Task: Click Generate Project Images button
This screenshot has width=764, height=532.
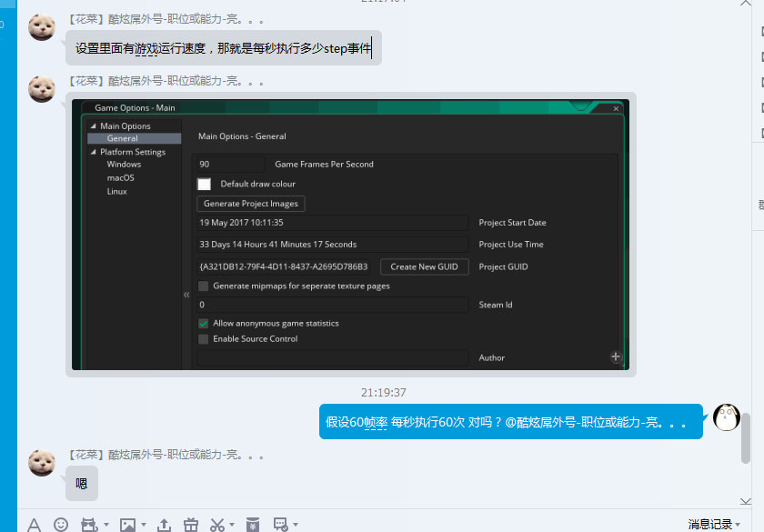Action: [x=251, y=204]
